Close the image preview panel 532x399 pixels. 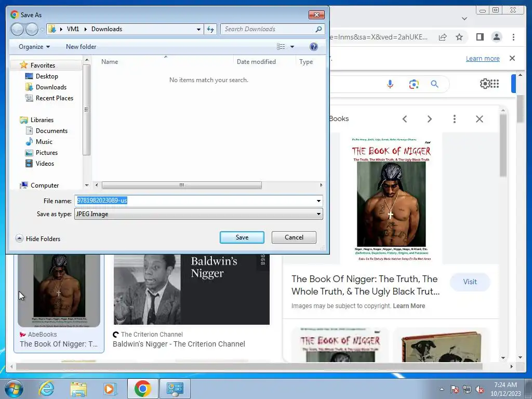tap(479, 119)
